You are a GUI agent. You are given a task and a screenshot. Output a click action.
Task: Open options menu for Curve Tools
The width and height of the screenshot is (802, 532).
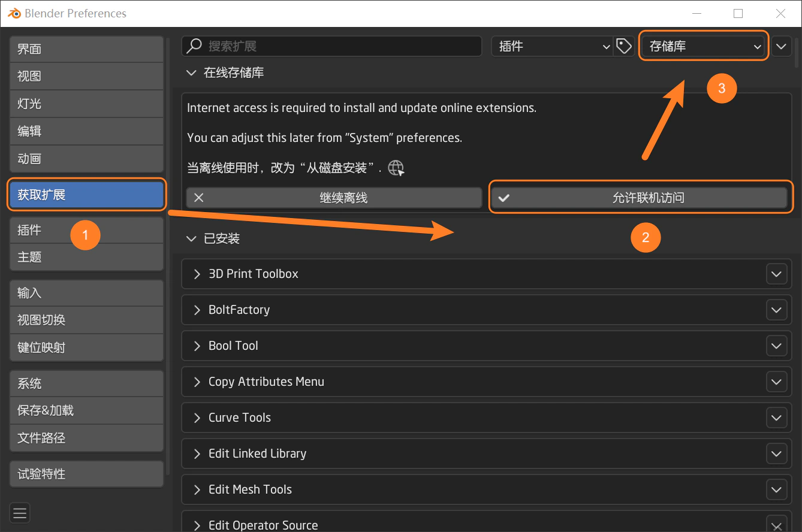pyautogui.click(x=776, y=418)
